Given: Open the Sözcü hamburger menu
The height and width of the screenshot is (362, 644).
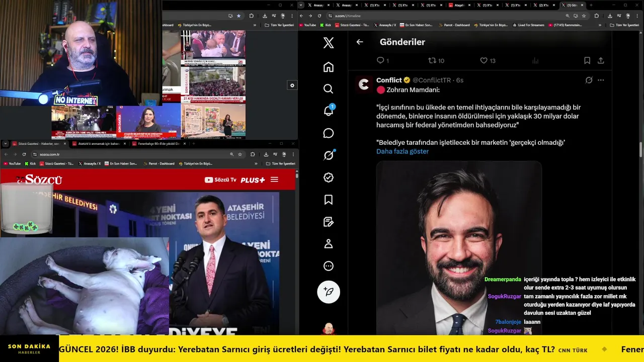Looking at the screenshot, I should pos(274,179).
